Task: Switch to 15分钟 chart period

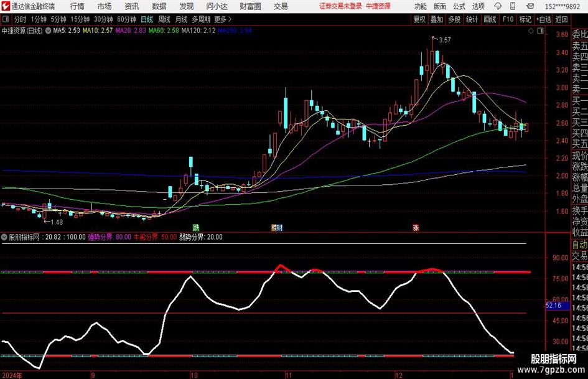Action: (80, 19)
